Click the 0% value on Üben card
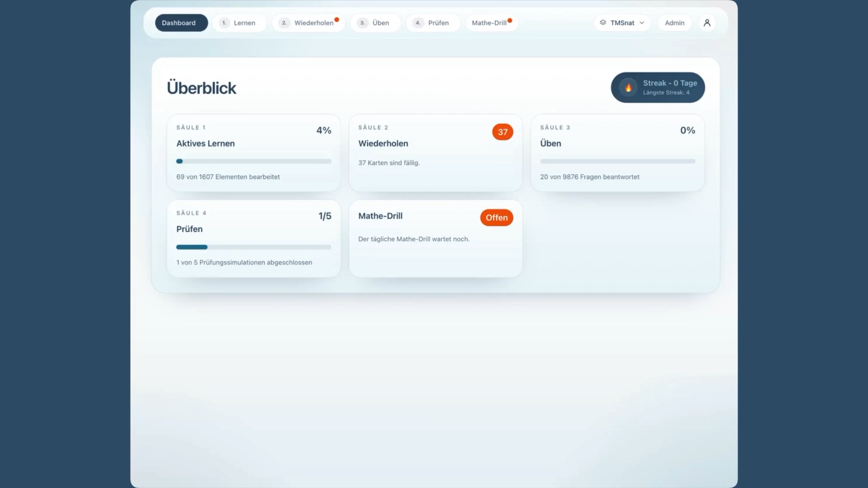The width and height of the screenshot is (868, 488). [688, 130]
